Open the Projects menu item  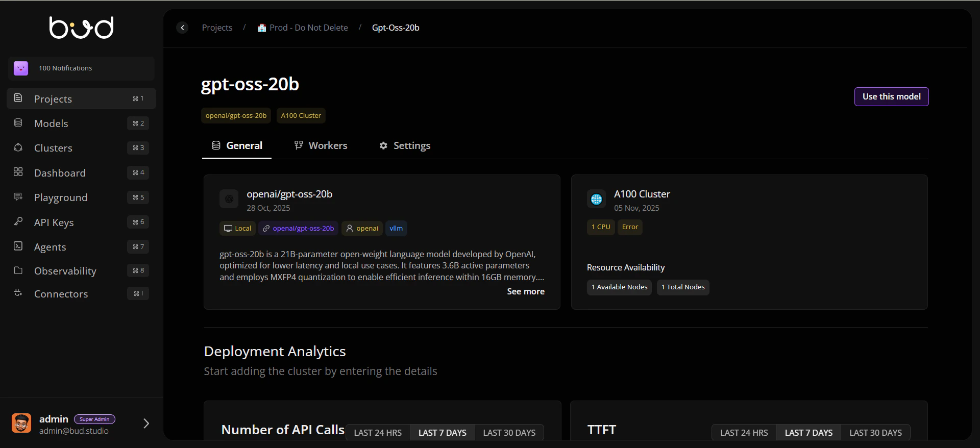point(81,98)
